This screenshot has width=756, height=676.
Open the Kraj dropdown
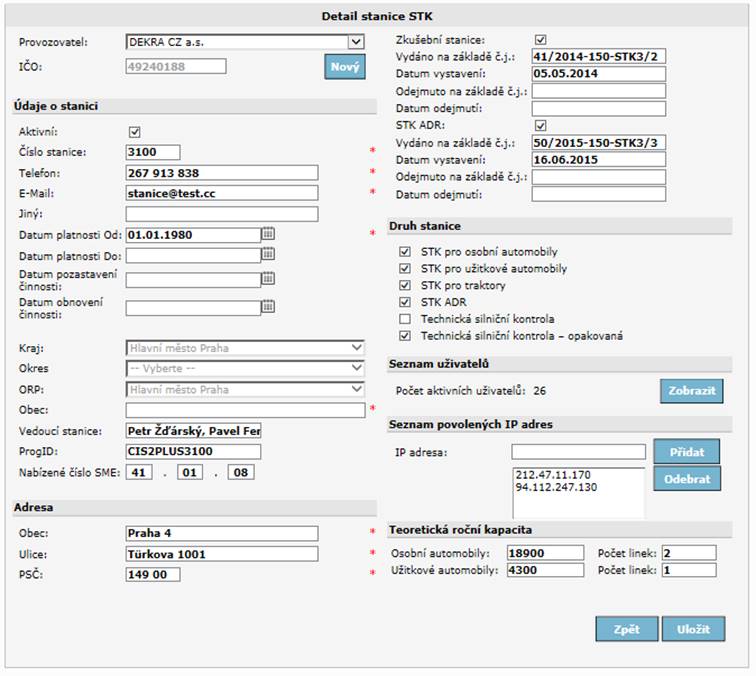click(x=245, y=348)
